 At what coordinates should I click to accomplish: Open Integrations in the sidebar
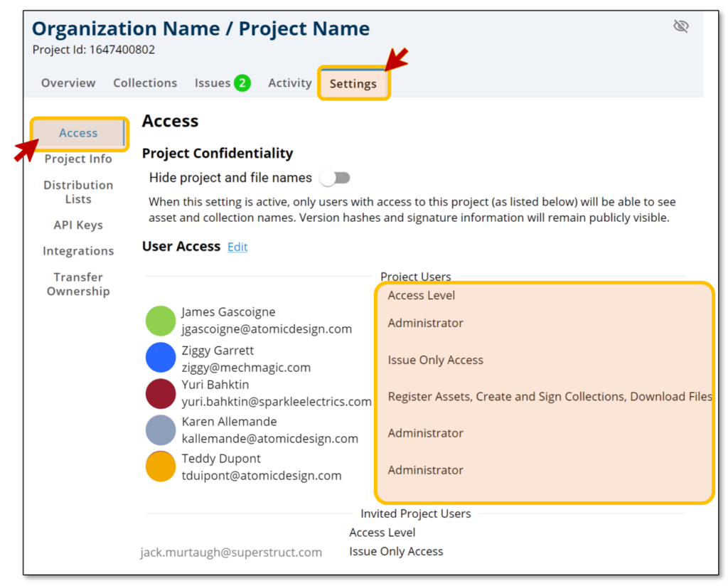78,251
